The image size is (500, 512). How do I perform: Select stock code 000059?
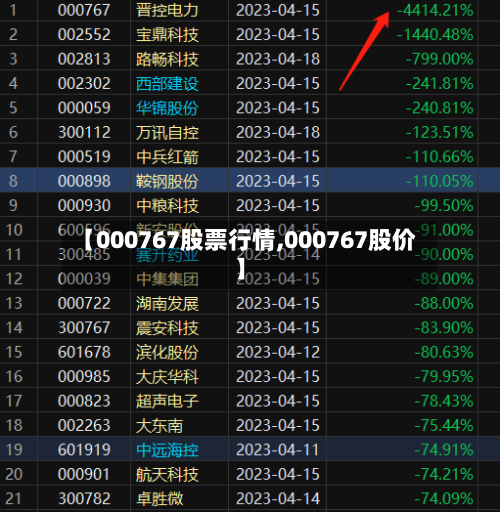click(84, 108)
